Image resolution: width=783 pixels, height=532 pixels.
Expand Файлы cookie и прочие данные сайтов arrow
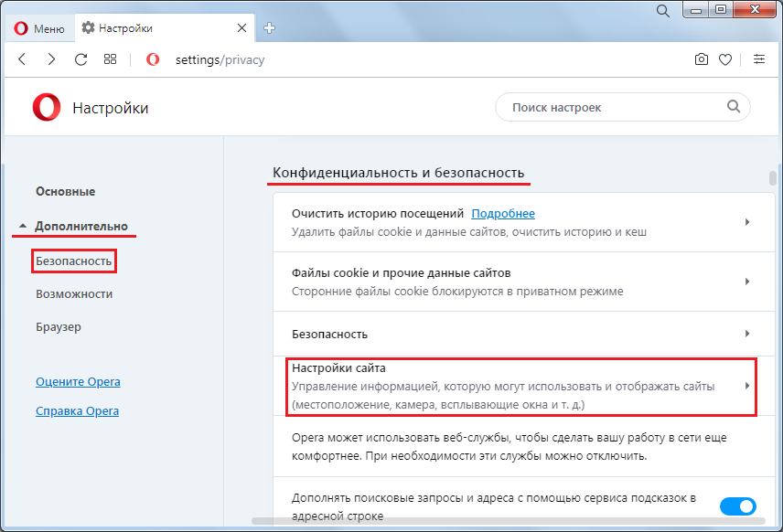tap(747, 282)
